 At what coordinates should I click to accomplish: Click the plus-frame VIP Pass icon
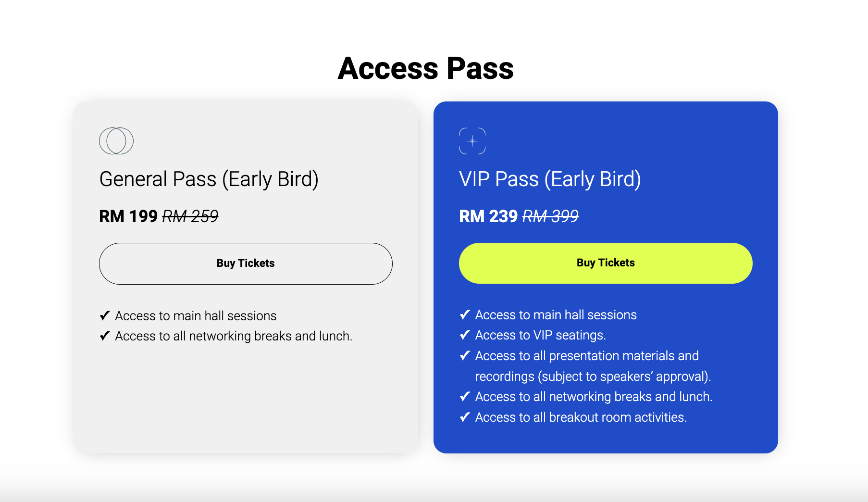(472, 141)
